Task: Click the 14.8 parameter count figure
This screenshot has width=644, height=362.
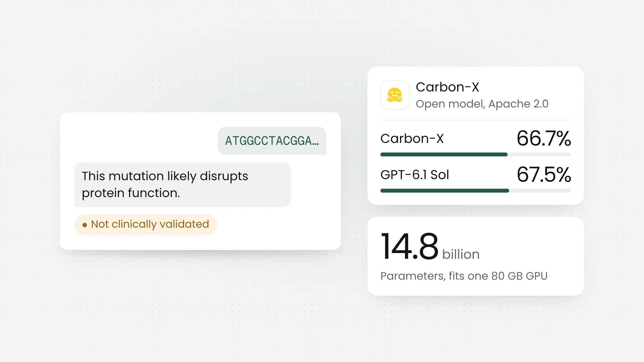Action: coord(409,246)
